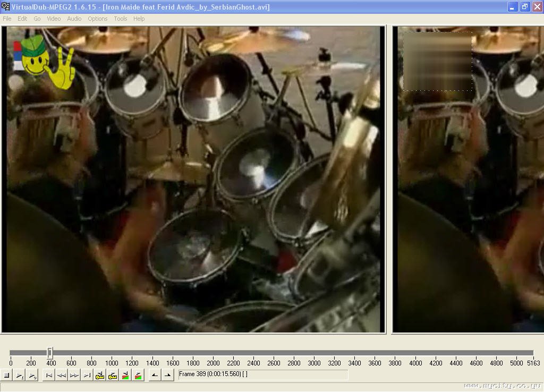
Task: Play the input video preview
Action: point(20,376)
